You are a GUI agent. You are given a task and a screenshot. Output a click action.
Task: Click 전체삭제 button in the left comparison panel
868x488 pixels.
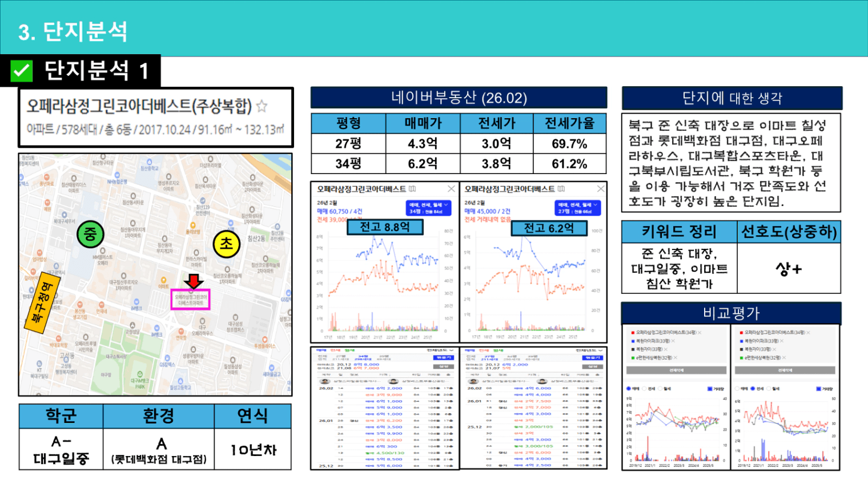tap(677, 370)
